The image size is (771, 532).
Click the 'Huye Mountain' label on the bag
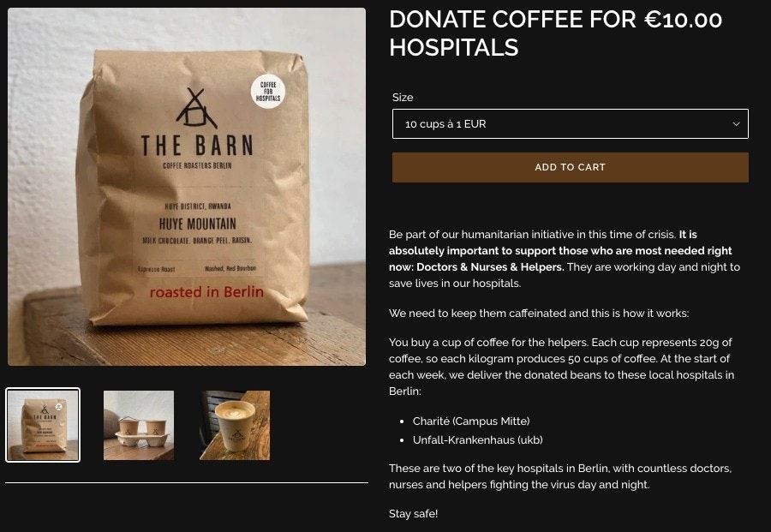(x=198, y=224)
